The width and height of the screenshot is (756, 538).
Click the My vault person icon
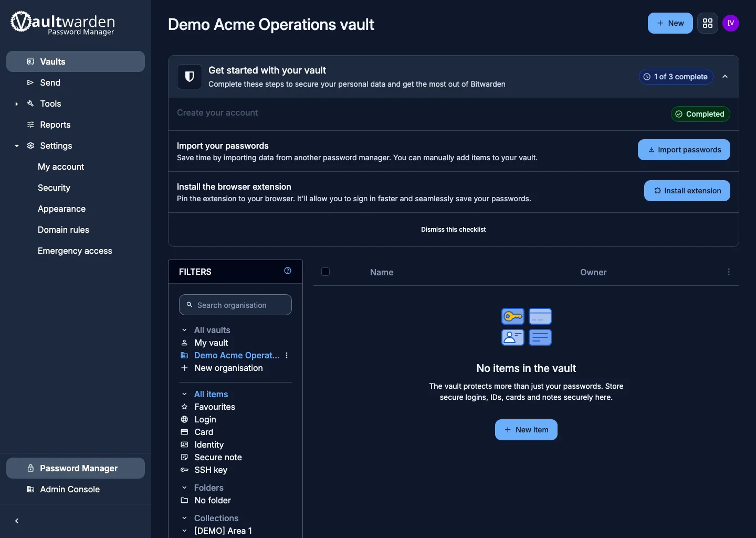click(184, 343)
